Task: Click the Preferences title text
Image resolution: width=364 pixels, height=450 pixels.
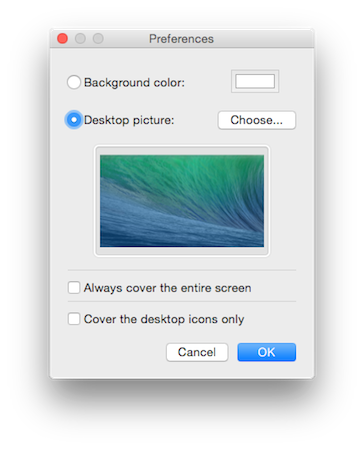Action: pyautogui.click(x=181, y=39)
